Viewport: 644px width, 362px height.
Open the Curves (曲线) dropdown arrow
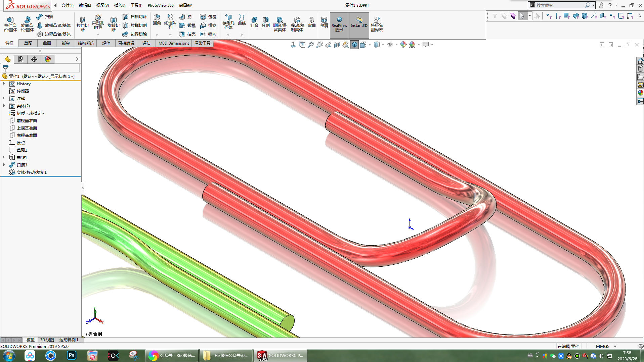click(x=242, y=35)
